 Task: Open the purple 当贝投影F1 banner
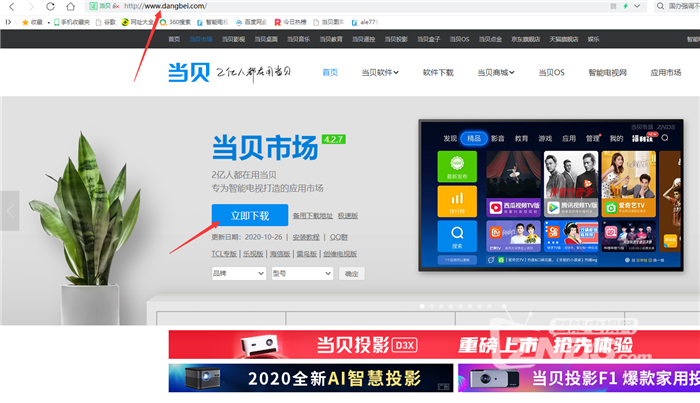coord(579,378)
